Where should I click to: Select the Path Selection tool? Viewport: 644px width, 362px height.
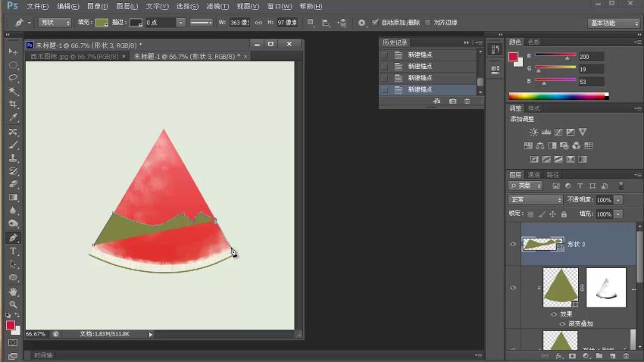point(13,264)
